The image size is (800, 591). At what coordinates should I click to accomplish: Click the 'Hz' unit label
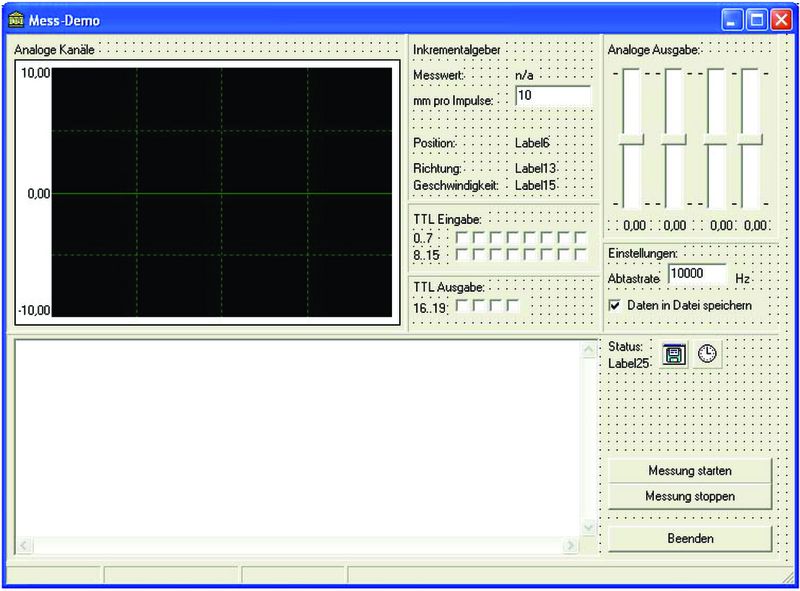[x=742, y=279]
